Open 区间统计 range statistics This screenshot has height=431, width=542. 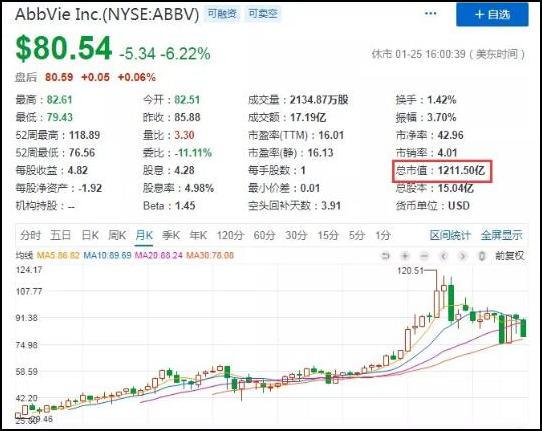pos(450,235)
